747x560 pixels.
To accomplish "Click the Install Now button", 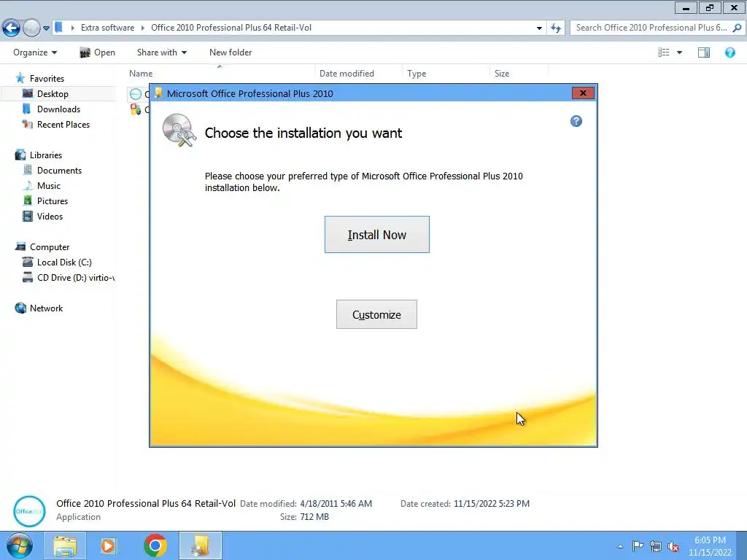I will 377,234.
